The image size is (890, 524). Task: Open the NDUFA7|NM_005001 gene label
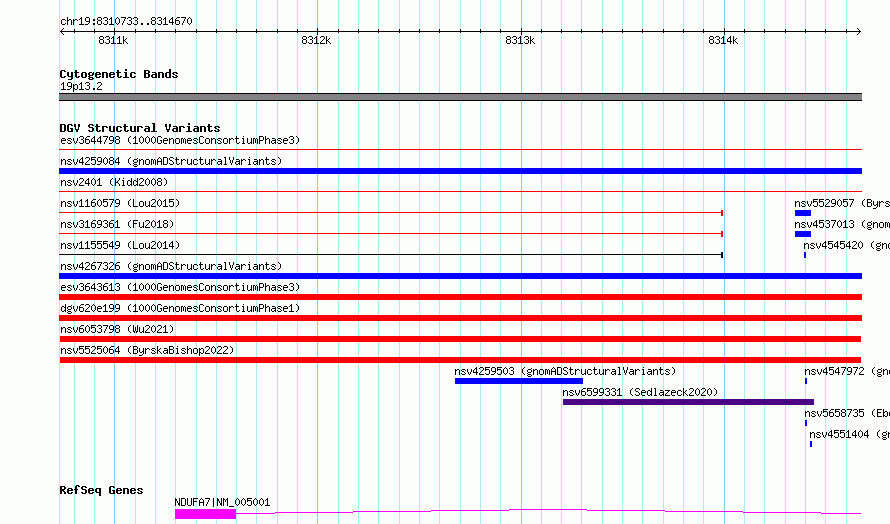[222, 502]
